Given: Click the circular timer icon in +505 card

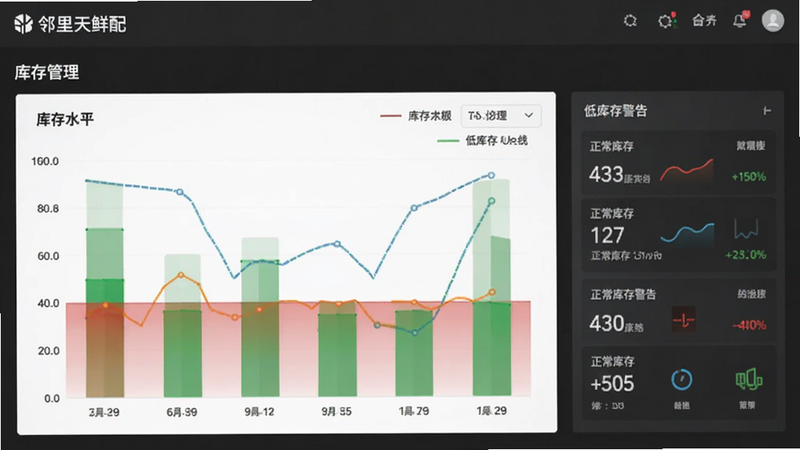Looking at the screenshot, I should click(682, 380).
